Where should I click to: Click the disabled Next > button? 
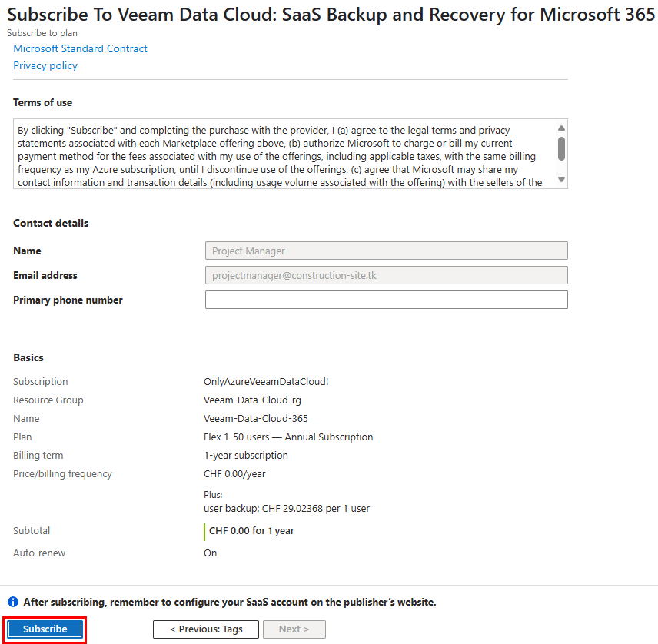(294, 629)
